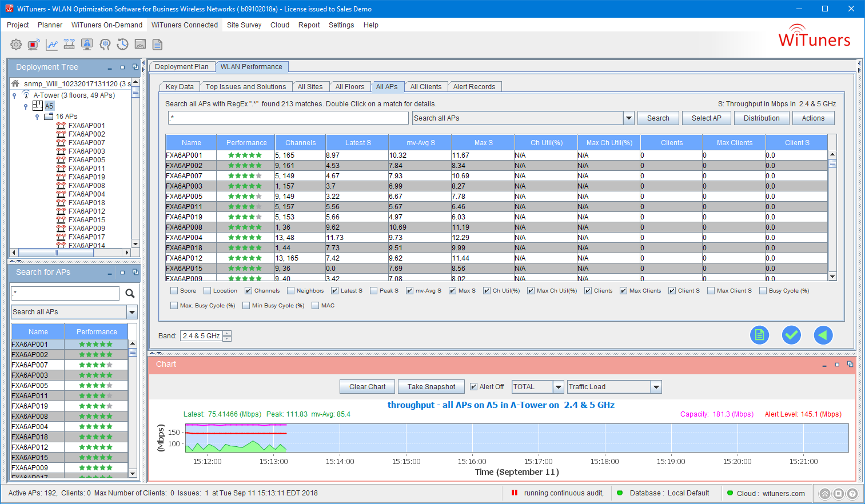
Task: Click the Actions button
Action: [x=813, y=118]
